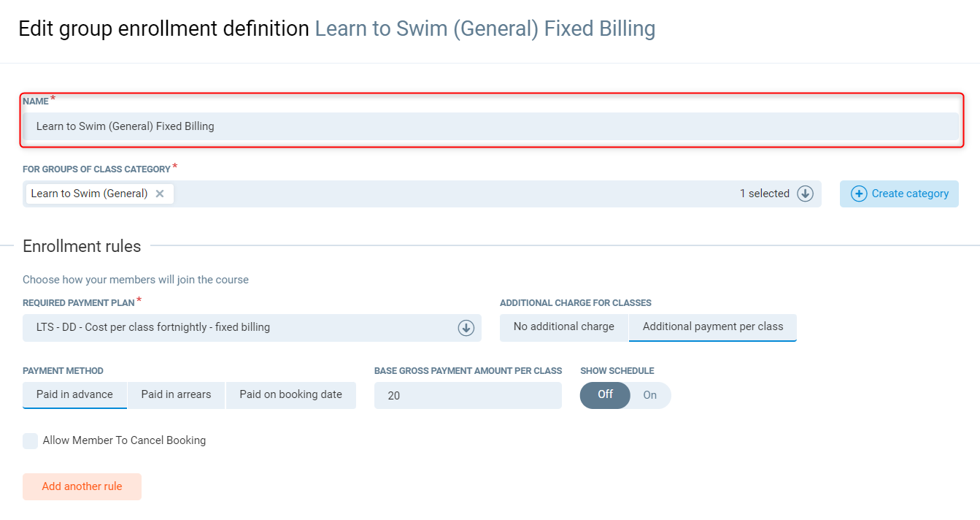
Task: Switch Show Schedule to On
Action: point(650,395)
